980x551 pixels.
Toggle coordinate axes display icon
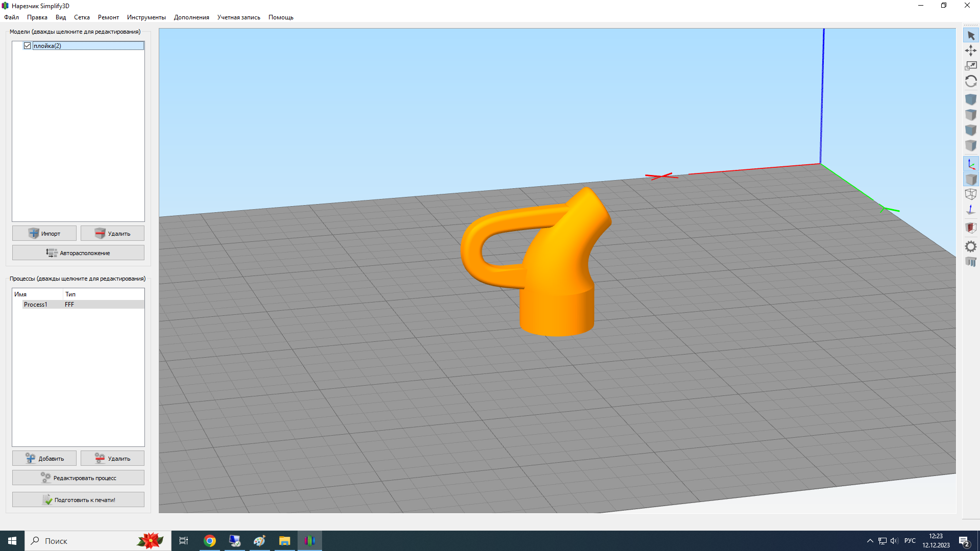(971, 164)
